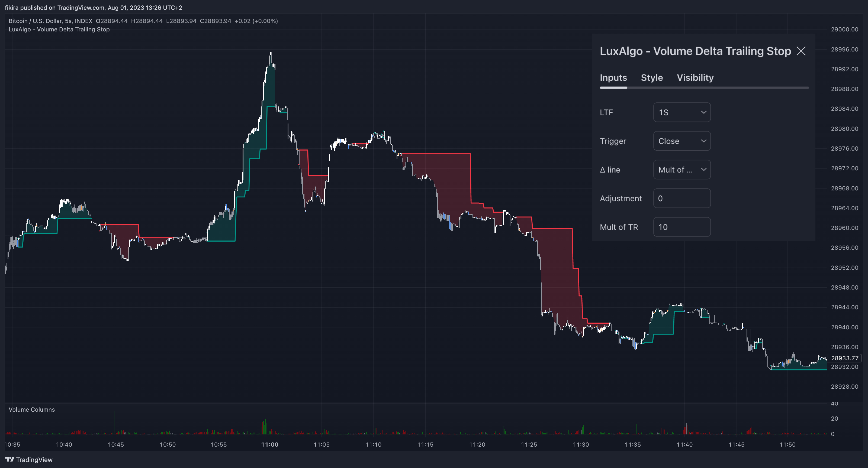Open the Δ line dropdown
The image size is (868, 468).
pyautogui.click(x=682, y=170)
